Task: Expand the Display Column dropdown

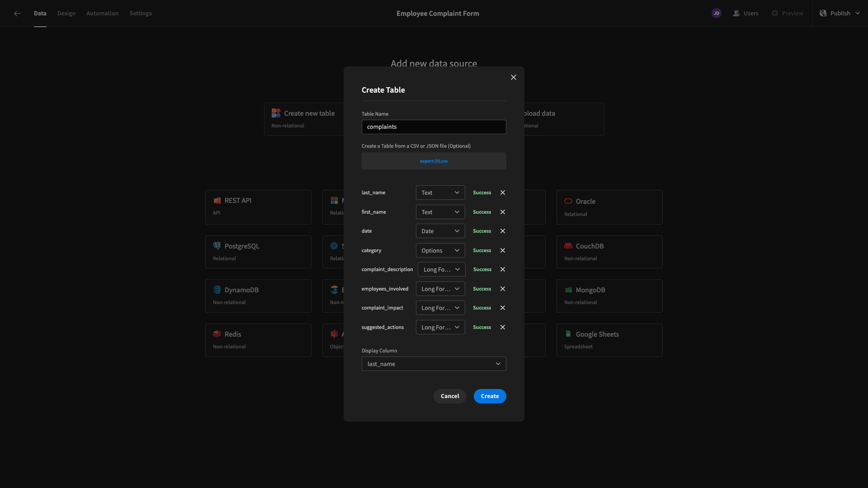Action: tap(434, 364)
